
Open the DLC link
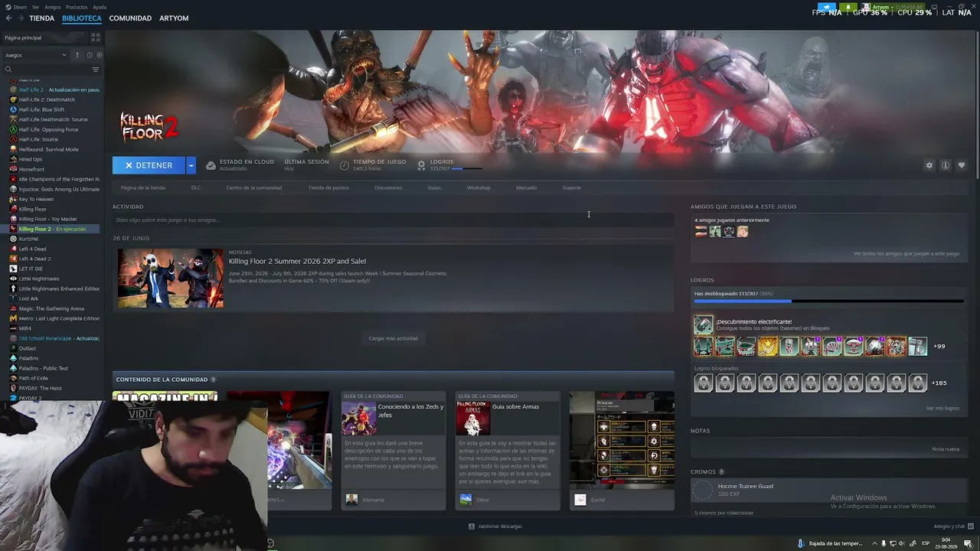pyautogui.click(x=196, y=187)
